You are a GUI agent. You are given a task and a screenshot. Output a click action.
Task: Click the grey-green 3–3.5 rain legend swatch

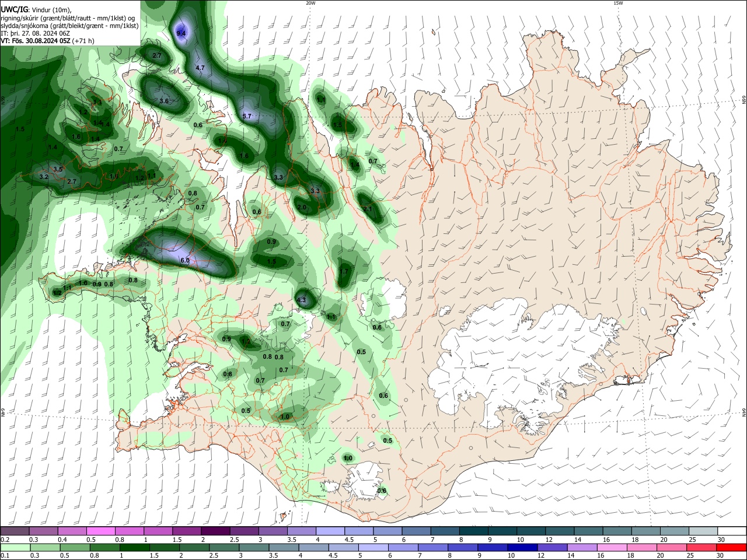click(254, 547)
